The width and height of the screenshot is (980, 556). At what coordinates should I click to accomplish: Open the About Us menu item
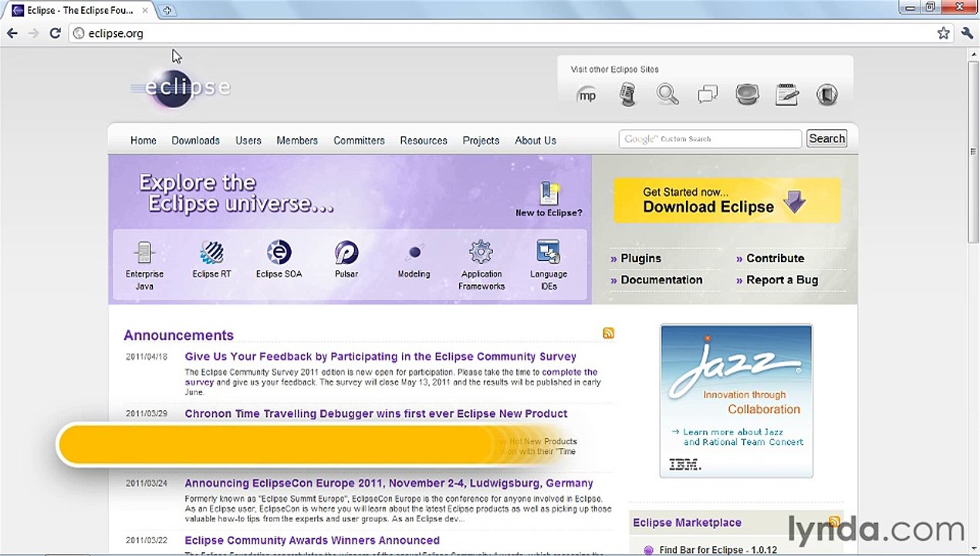536,141
